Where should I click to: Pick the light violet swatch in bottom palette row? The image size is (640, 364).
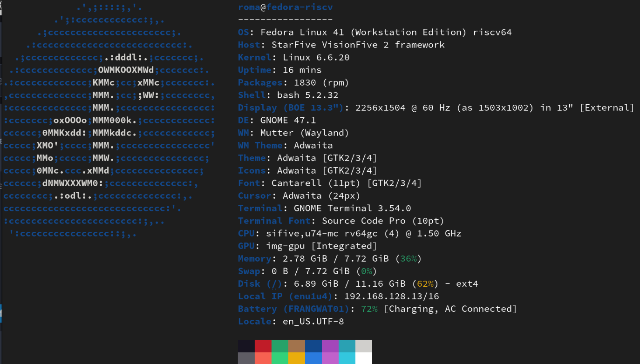click(x=330, y=358)
